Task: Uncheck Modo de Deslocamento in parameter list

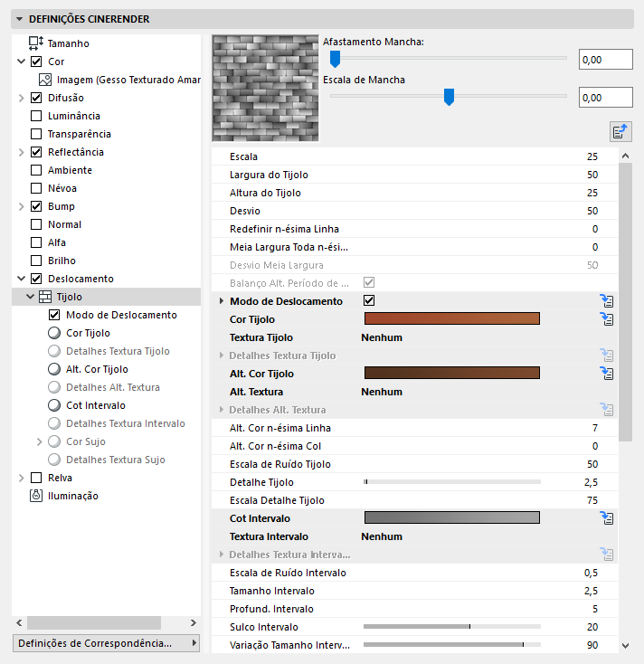Action: 369,301
